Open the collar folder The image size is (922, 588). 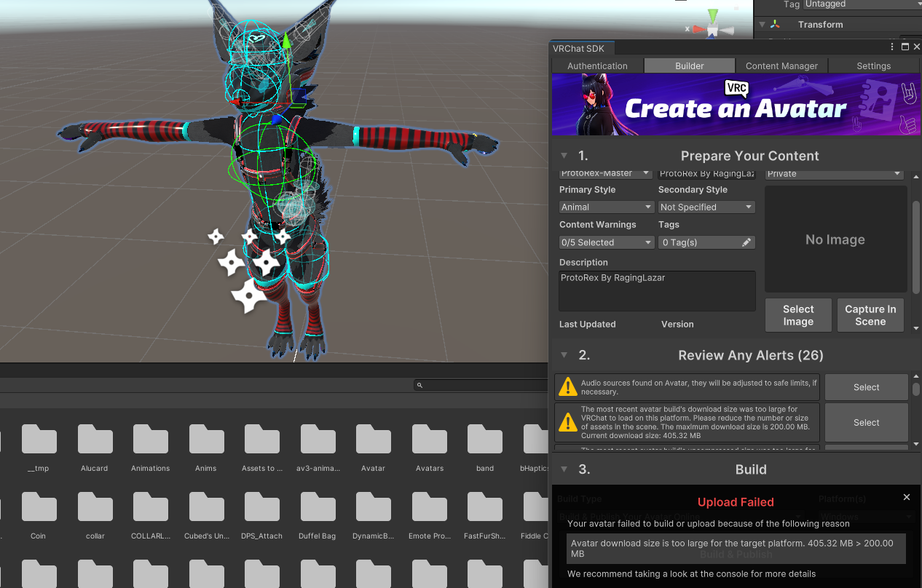(95, 508)
